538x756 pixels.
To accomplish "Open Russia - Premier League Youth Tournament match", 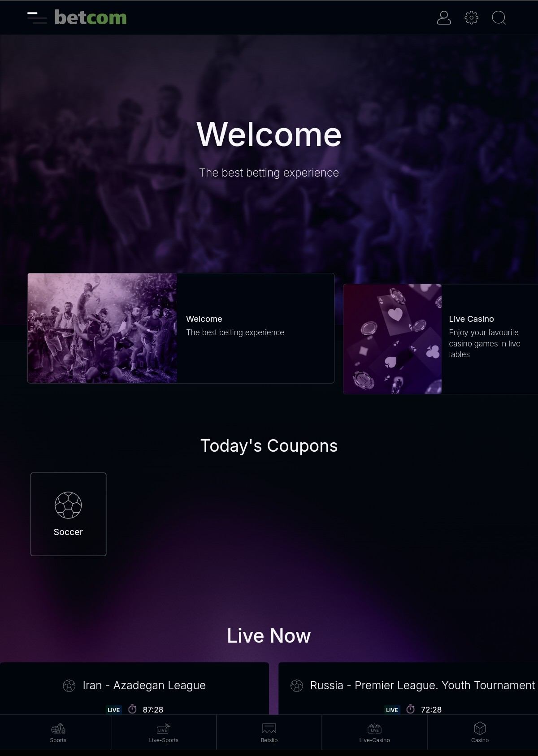I will coord(408,689).
